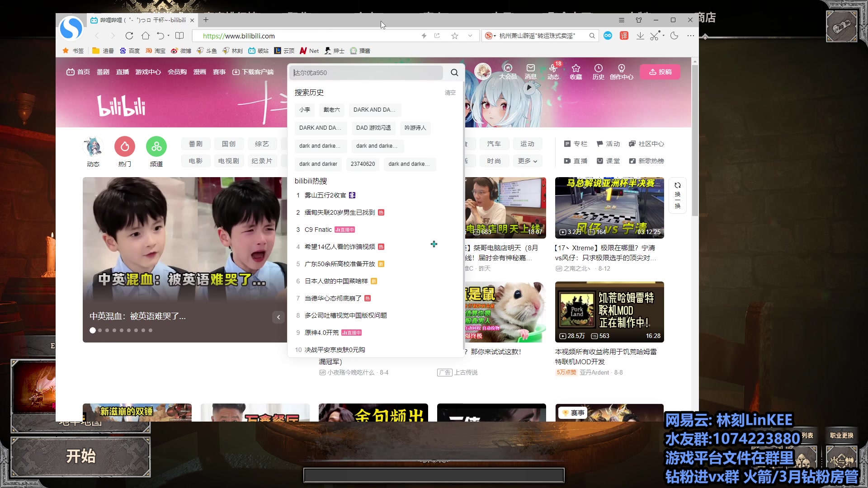Click the undo/restore tab arrow icon
The image size is (868, 488).
(160, 36)
